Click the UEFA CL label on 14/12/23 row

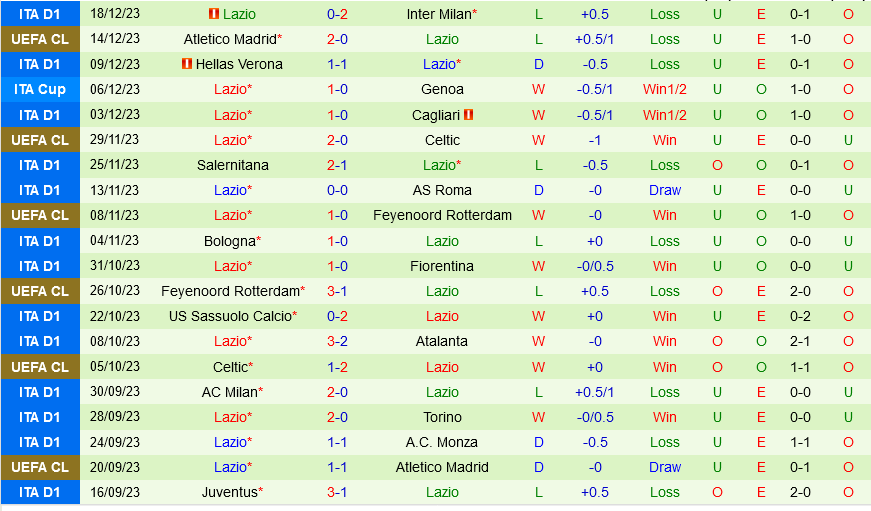point(40,39)
